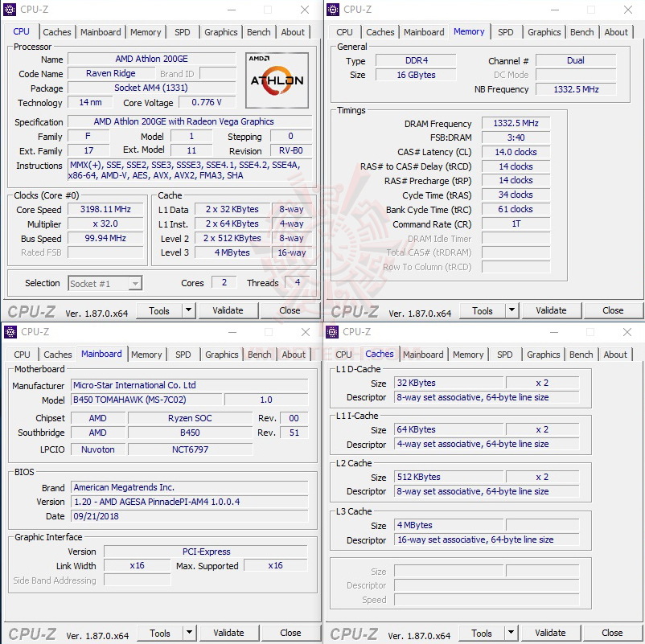Click BIOS Date value 09/21/2018

point(190,516)
